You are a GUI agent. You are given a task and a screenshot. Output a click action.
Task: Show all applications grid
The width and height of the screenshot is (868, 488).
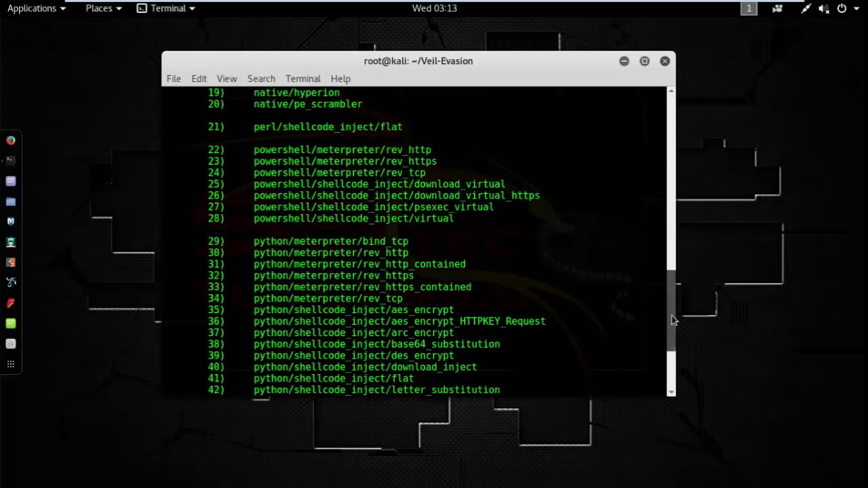click(x=11, y=364)
